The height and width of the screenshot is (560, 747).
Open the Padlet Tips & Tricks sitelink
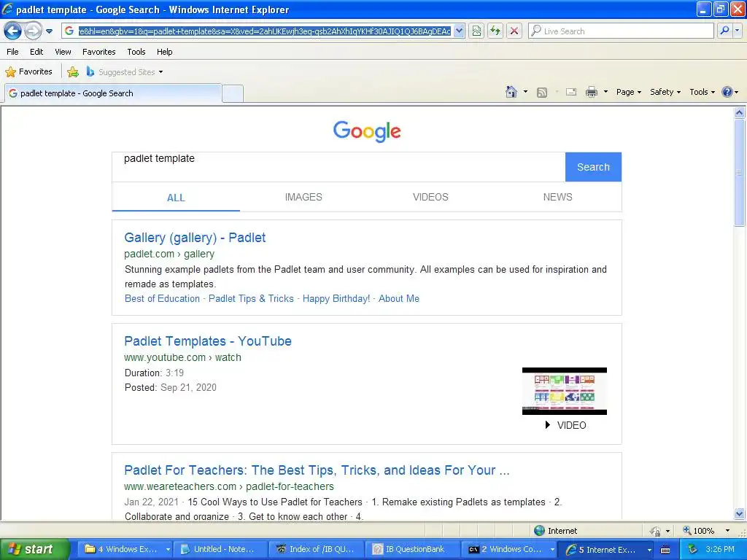point(251,298)
